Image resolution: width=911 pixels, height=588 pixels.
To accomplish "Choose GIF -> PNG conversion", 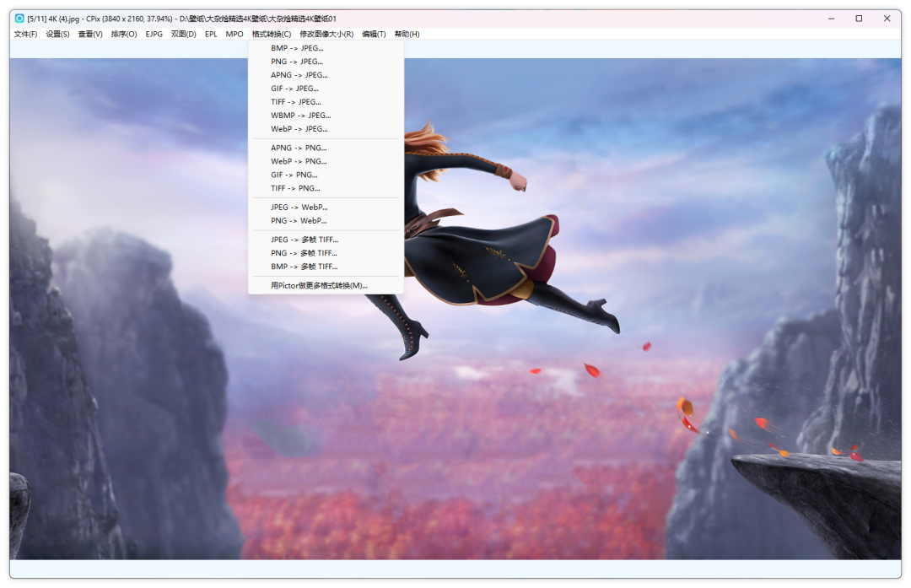I will click(326, 175).
